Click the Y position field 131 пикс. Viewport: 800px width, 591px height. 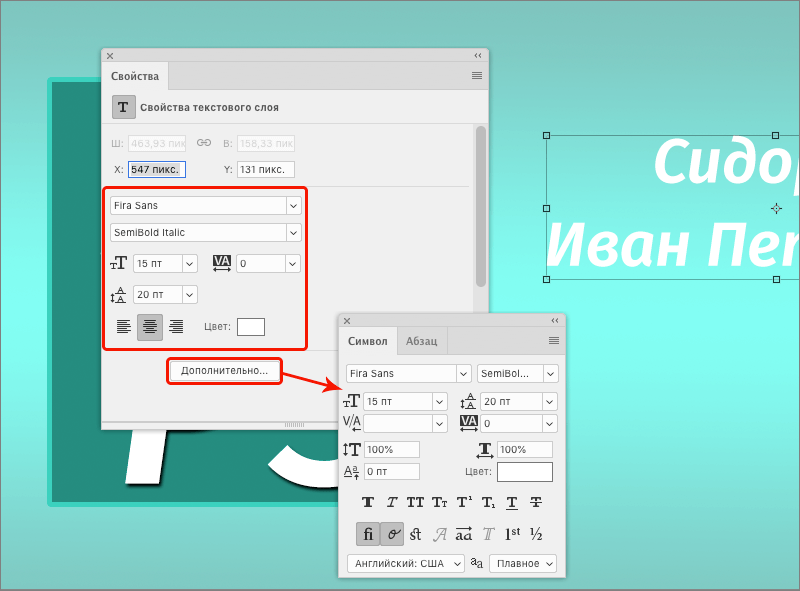click(266, 169)
